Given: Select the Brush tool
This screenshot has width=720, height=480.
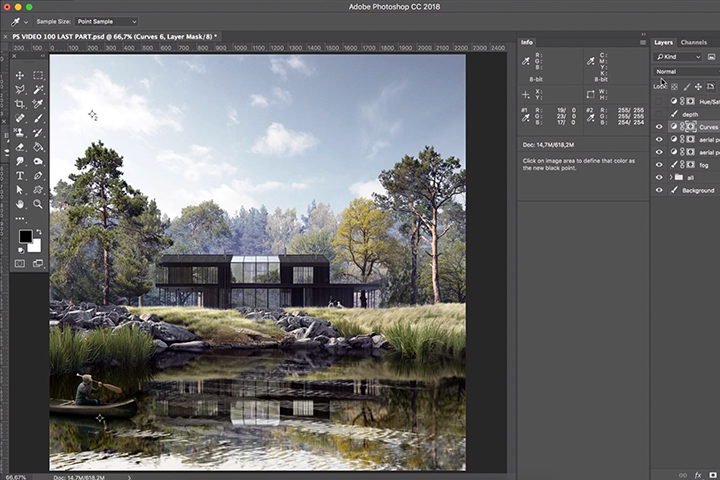Looking at the screenshot, I should [x=38, y=118].
